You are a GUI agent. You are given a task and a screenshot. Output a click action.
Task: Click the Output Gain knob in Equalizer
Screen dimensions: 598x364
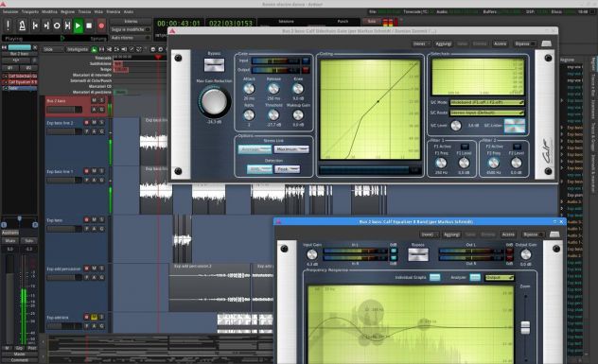pyautogui.click(x=525, y=254)
